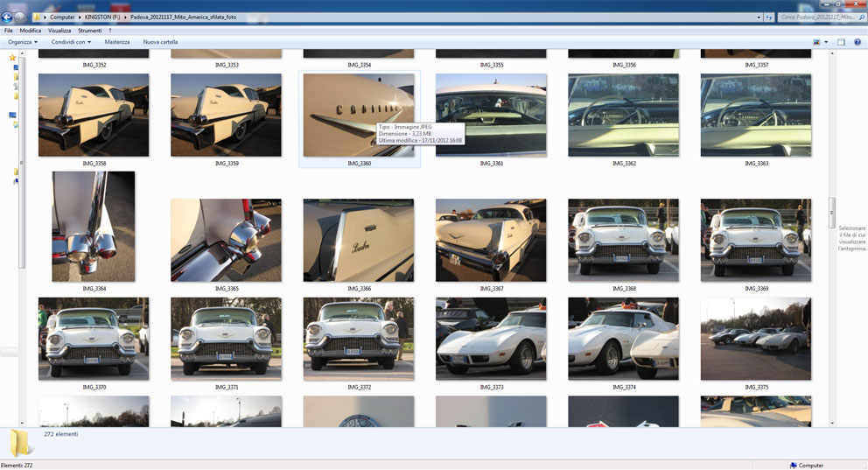Image resolution: width=868 pixels, height=470 pixels.
Task: Click Nuova cartella button
Action: pos(160,42)
